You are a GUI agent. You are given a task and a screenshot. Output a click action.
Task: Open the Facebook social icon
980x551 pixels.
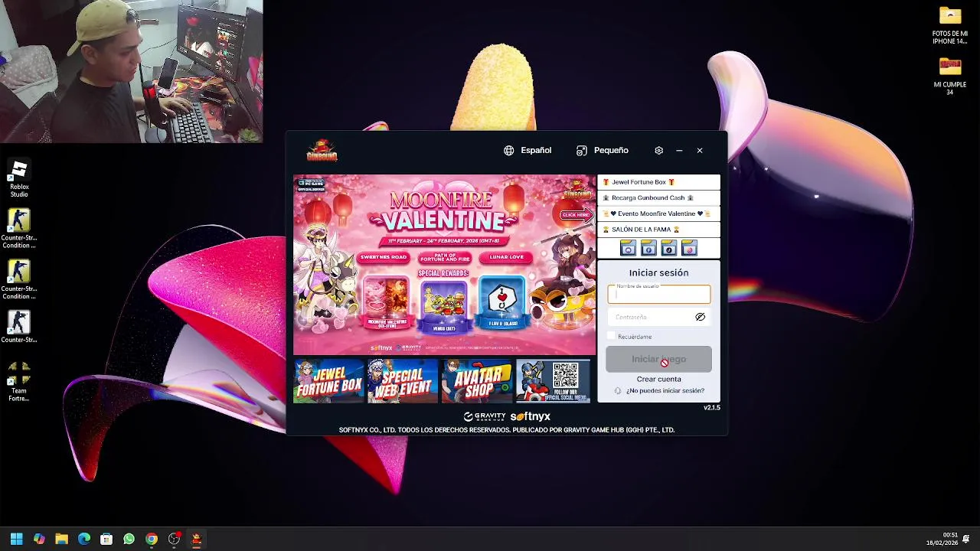click(648, 249)
